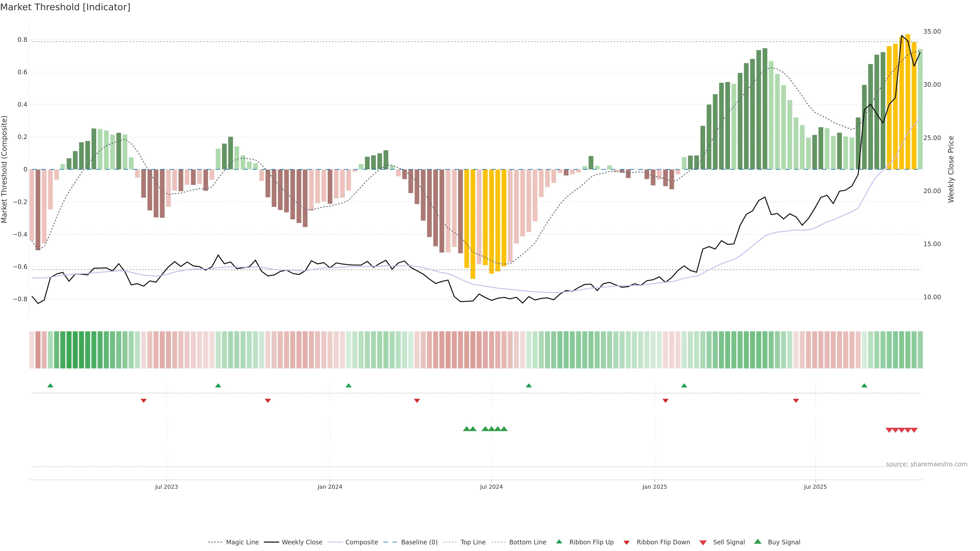
Task: Select the Bottom Line legend entry
Action: click(527, 542)
